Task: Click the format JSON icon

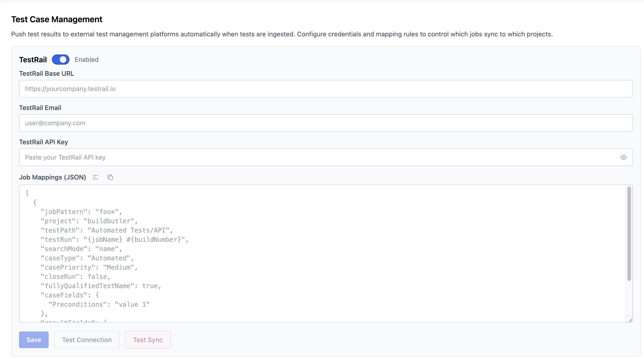Action: (x=95, y=177)
